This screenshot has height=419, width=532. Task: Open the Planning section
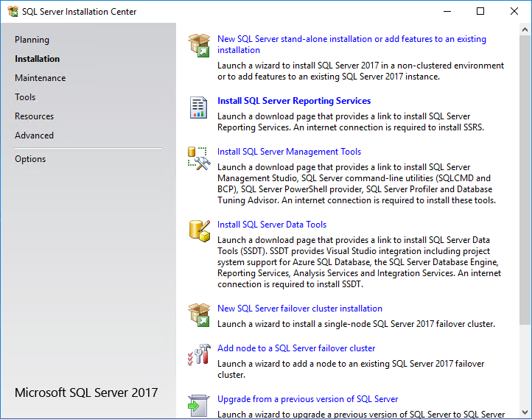[32, 40]
